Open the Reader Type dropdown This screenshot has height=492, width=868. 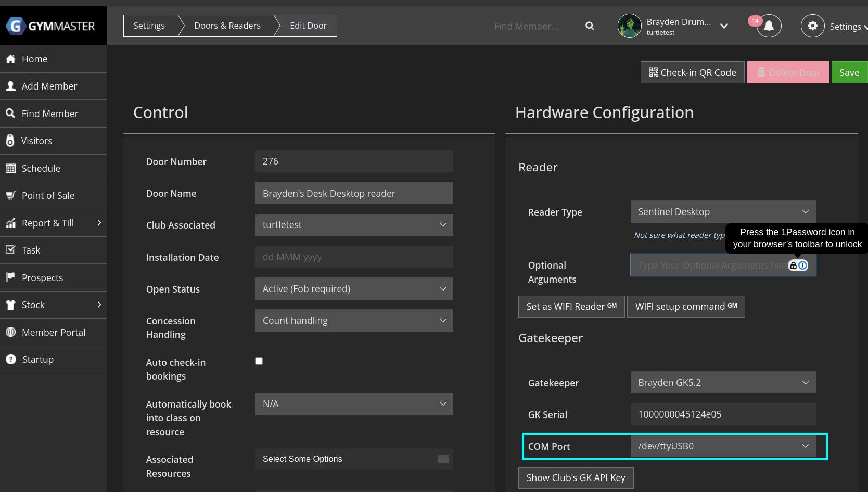coord(723,212)
